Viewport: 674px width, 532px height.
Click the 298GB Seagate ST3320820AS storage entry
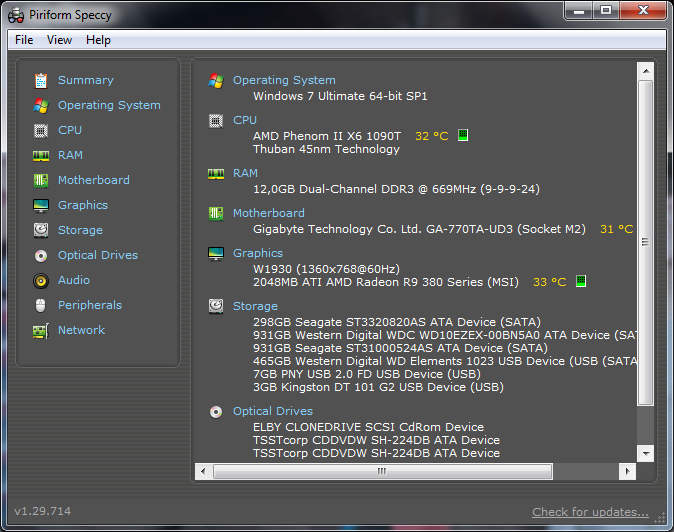[x=397, y=322]
